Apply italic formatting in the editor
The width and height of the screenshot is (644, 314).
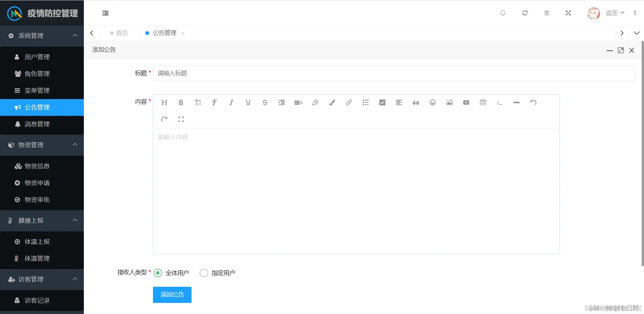231,102
